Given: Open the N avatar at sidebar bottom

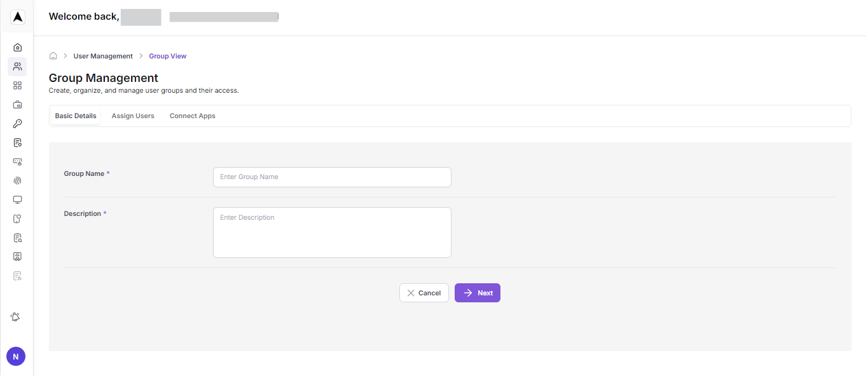Looking at the screenshot, I should point(15,356).
